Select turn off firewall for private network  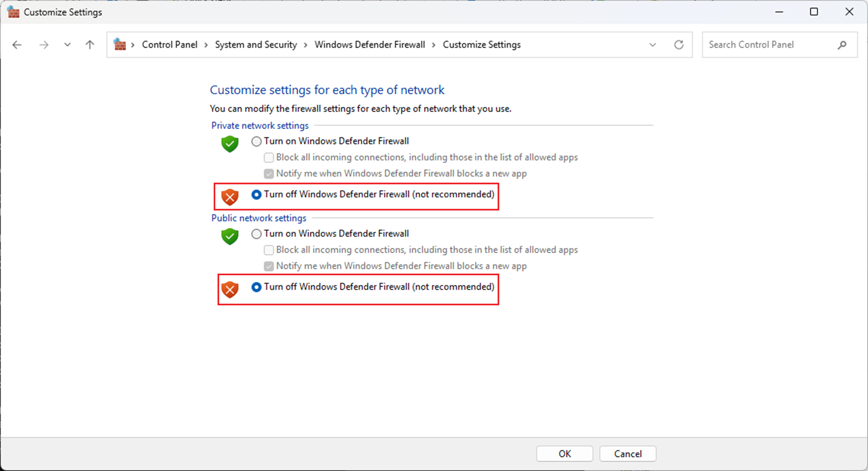256,195
